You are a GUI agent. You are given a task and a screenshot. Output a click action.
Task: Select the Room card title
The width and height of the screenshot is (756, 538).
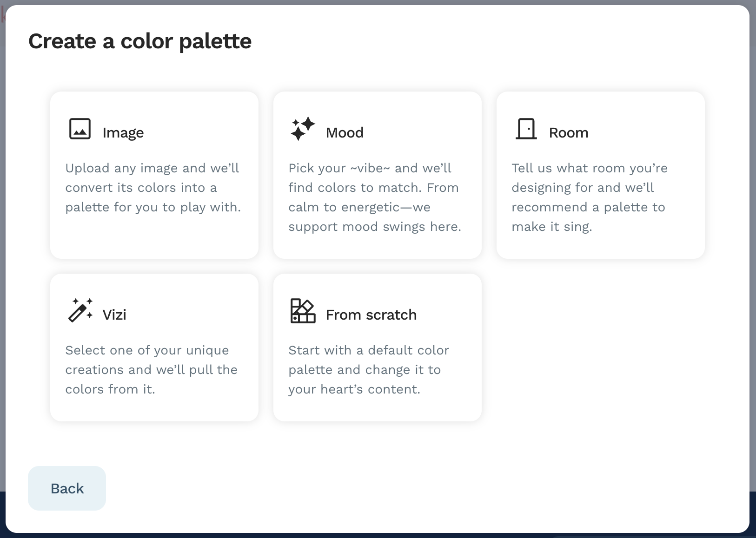point(569,133)
